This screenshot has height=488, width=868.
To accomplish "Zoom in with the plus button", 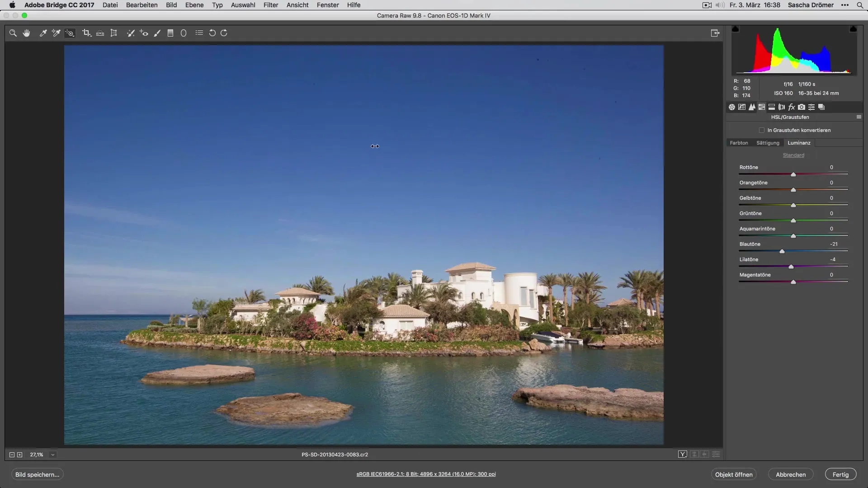I will [20, 455].
